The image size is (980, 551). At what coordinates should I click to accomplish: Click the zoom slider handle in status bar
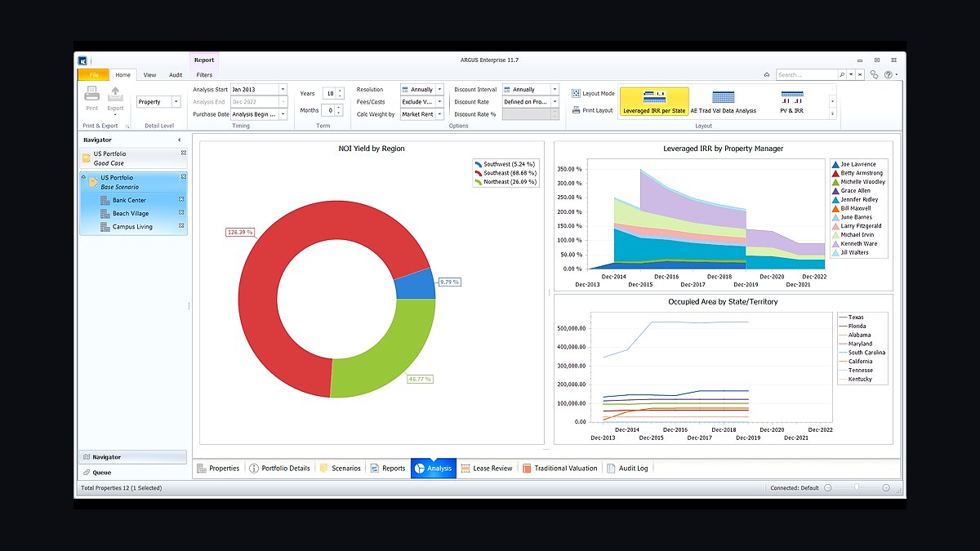[856, 487]
